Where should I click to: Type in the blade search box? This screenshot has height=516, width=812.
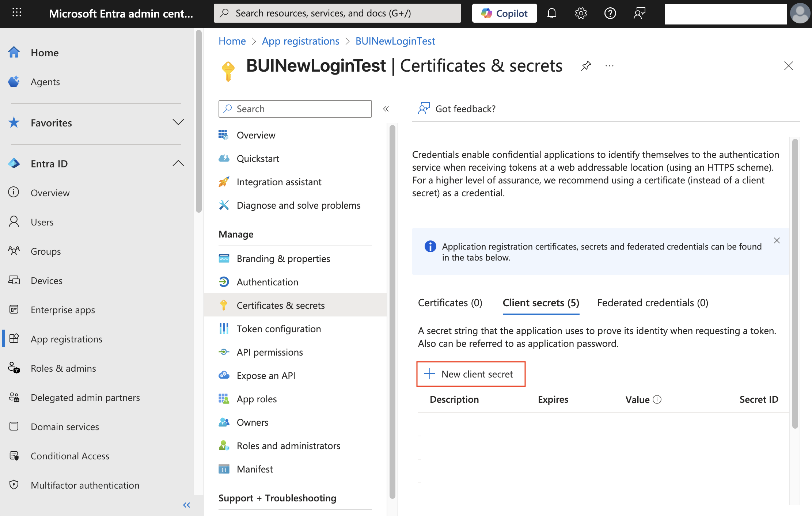click(295, 109)
